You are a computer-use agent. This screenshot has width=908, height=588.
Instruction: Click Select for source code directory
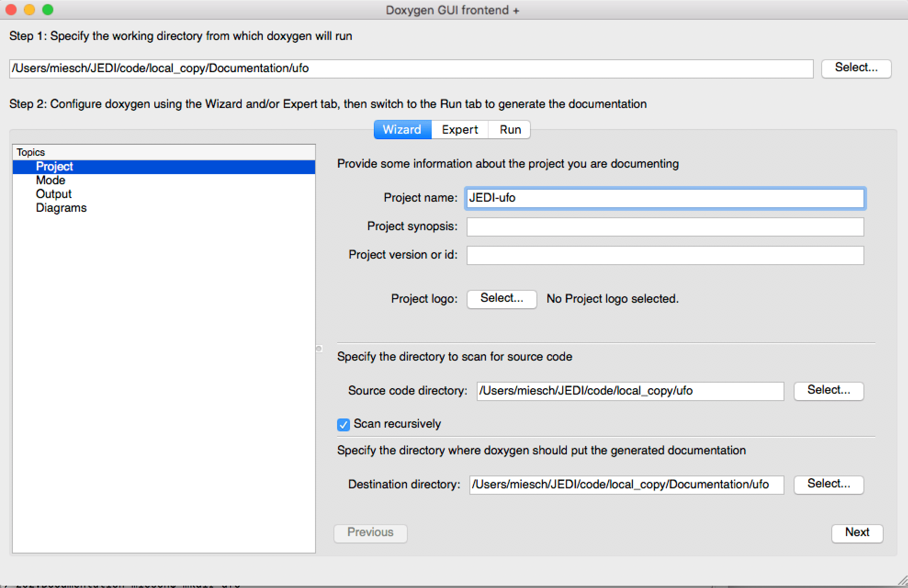(828, 390)
